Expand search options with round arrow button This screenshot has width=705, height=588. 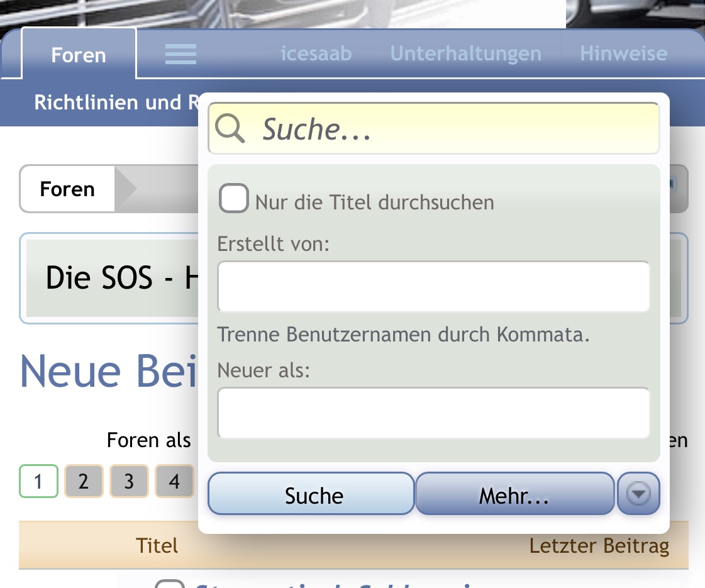638,494
